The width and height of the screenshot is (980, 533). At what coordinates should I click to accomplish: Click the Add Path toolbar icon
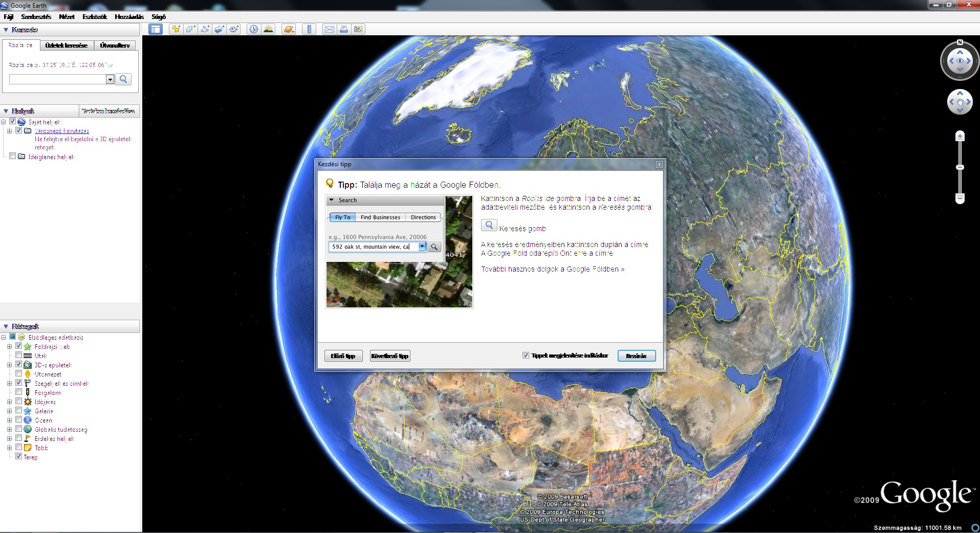click(x=205, y=29)
